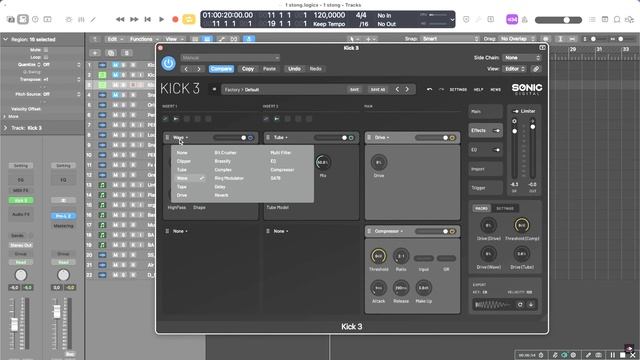Select Bit Crusher from the effect menu
Viewport: 640px width, 360px height.
click(x=225, y=153)
